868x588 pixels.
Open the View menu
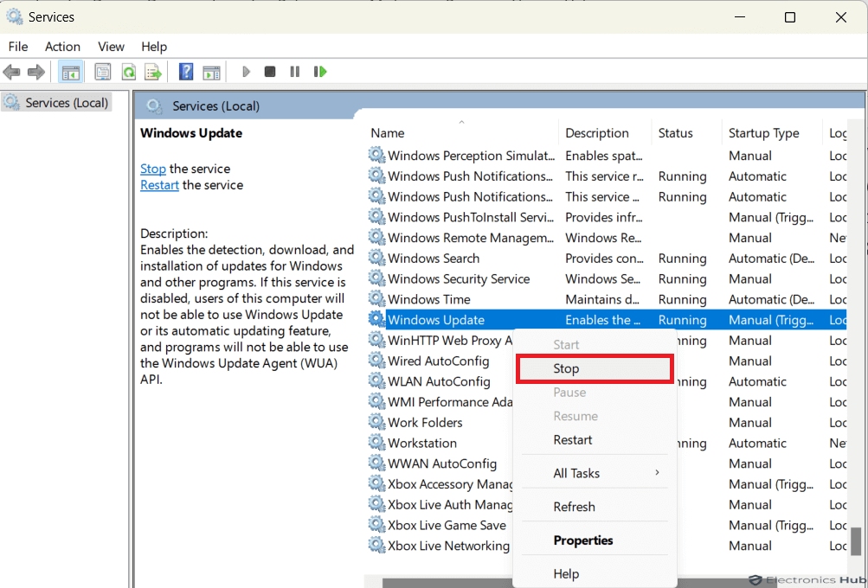click(x=111, y=47)
